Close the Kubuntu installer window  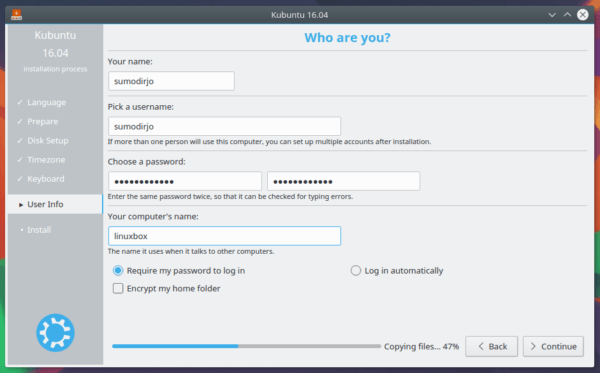[x=583, y=15]
